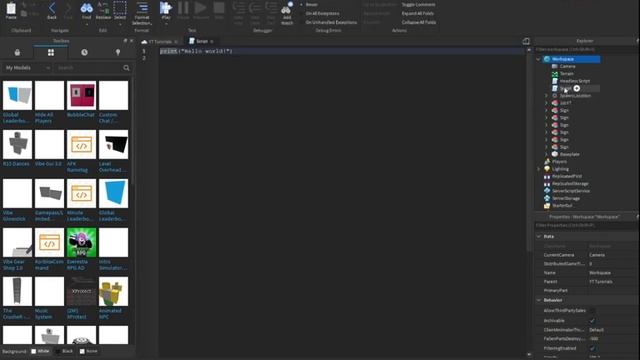This screenshot has height=360, width=640.
Task: Click the Terrain icon in Explorer
Action: point(555,73)
